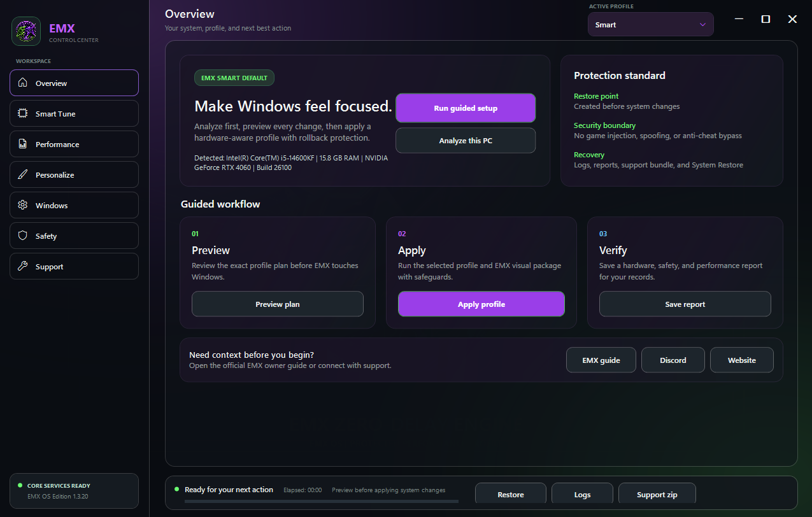812x517 pixels.
Task: Minimize the EMX Control Center window
Action: click(x=739, y=19)
